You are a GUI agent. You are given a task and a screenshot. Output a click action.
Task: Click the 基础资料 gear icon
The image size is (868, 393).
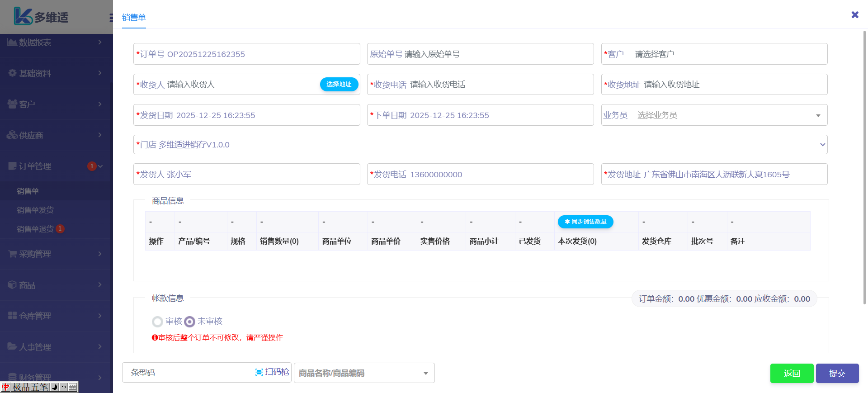(12, 73)
